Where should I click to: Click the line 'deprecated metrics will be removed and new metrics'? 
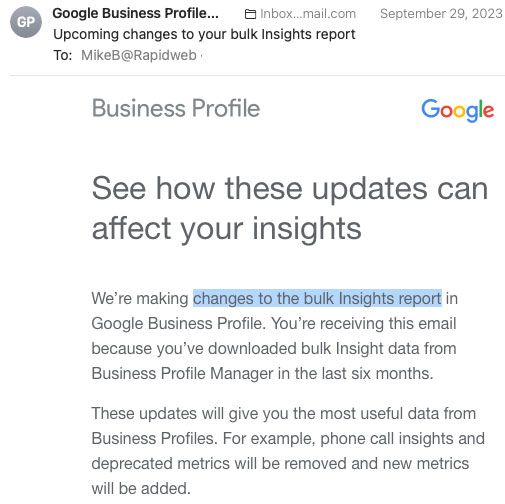click(x=280, y=464)
